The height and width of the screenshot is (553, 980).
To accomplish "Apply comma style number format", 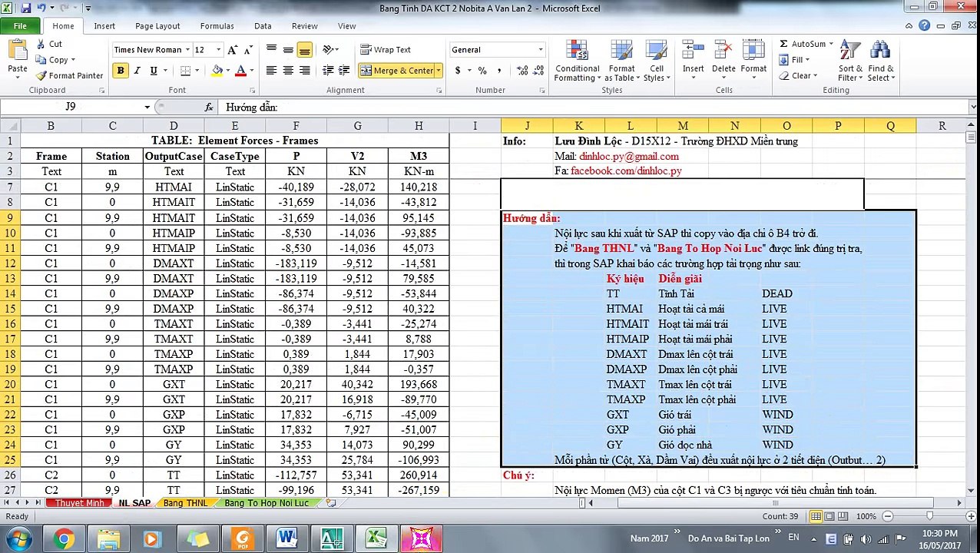I will coord(499,71).
